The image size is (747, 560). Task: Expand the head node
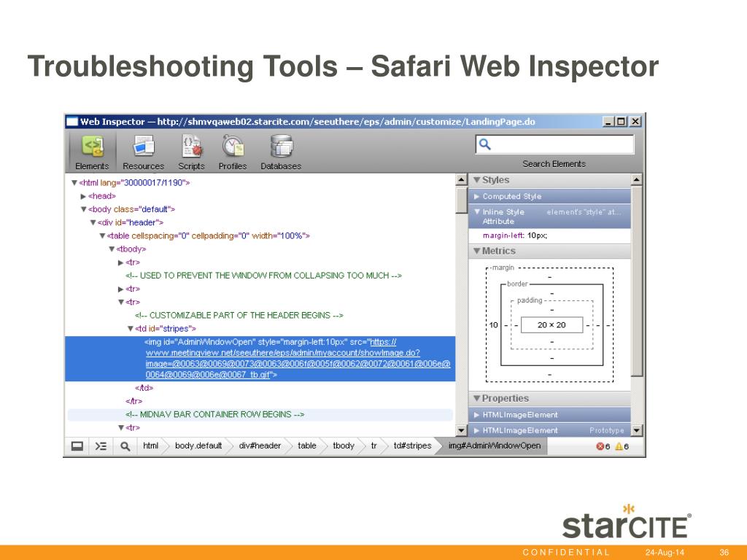(83, 196)
